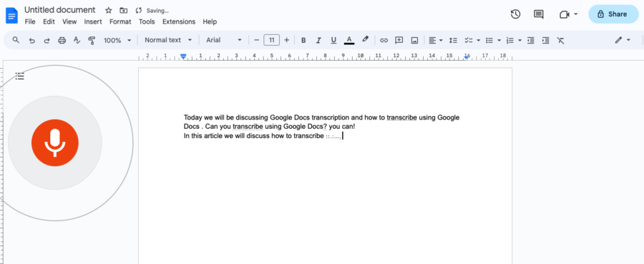Increase the paragraph indent

point(545,40)
